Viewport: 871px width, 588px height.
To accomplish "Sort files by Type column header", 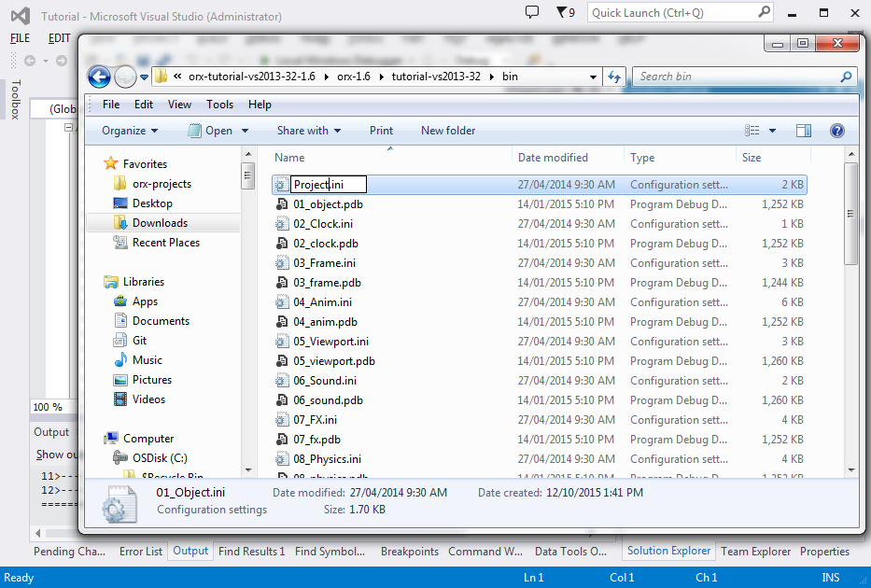I will [x=680, y=157].
